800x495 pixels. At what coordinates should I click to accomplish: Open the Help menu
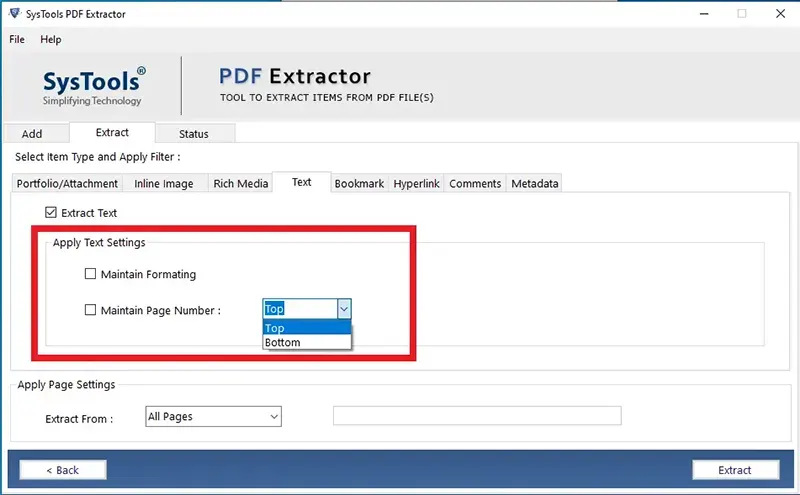pos(51,39)
